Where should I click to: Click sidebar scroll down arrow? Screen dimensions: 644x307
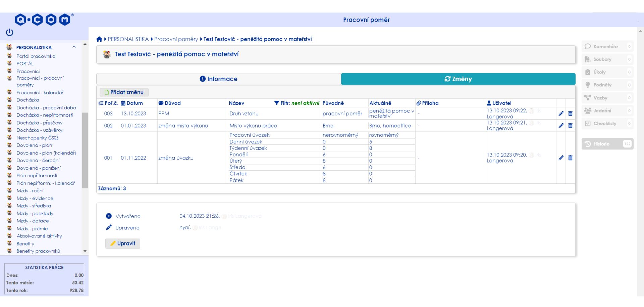tap(85, 251)
